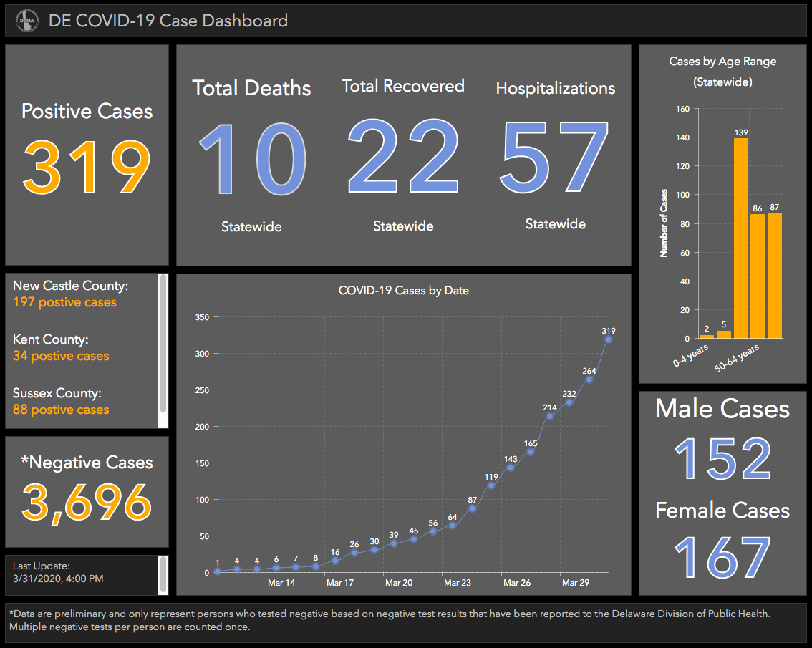Click the county list vertical scrollbar
Image resolution: width=812 pixels, height=648 pixels.
click(x=163, y=344)
